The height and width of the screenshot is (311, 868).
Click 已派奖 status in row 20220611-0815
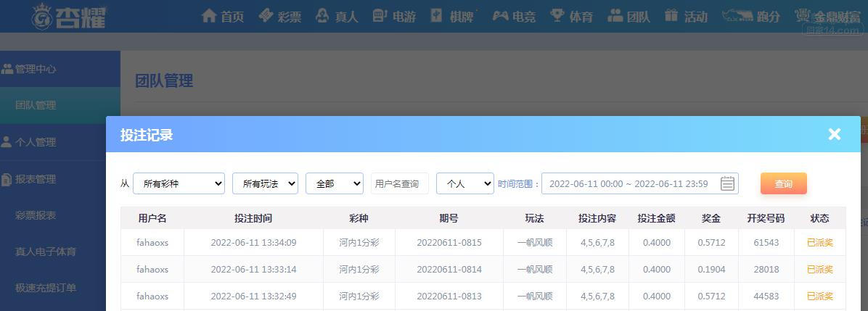(x=820, y=242)
